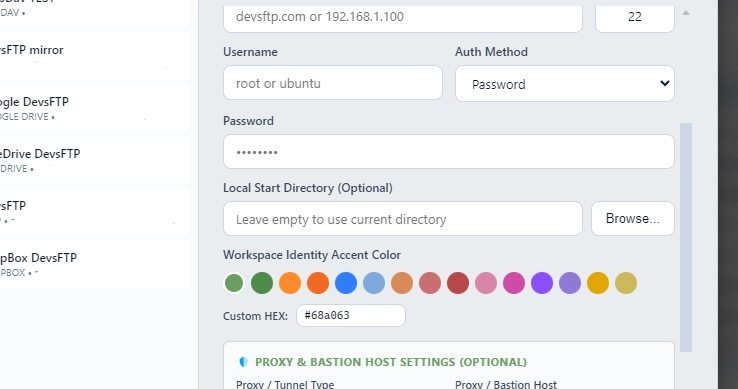This screenshot has height=389, width=738.
Task: Click the Local Start Directory input field
Action: point(402,219)
